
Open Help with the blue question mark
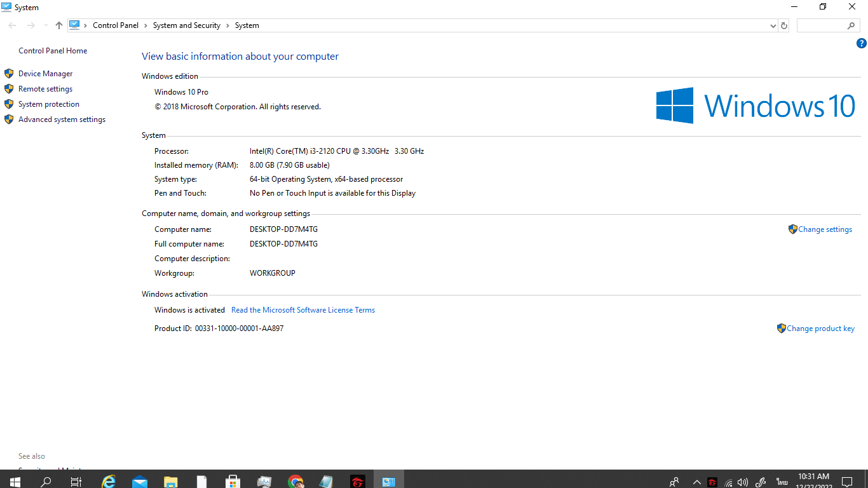pos(862,44)
